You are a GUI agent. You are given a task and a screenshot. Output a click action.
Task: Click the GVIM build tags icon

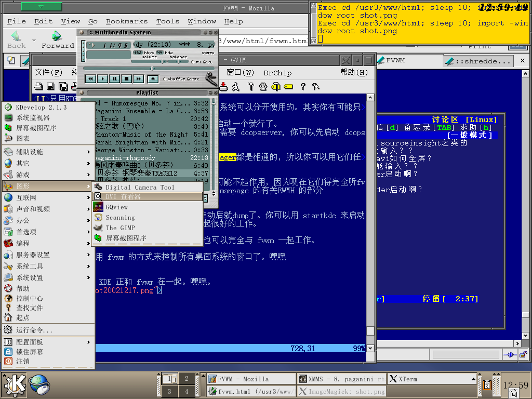coord(276,87)
